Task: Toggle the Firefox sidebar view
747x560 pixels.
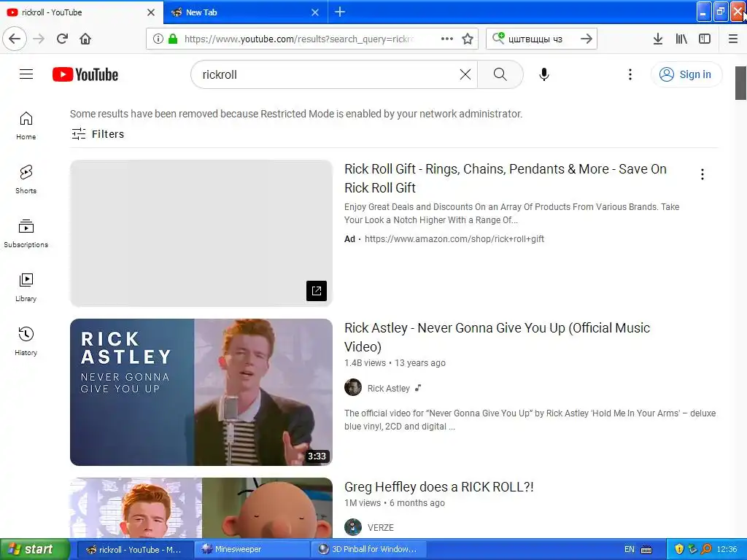Action: [705, 39]
